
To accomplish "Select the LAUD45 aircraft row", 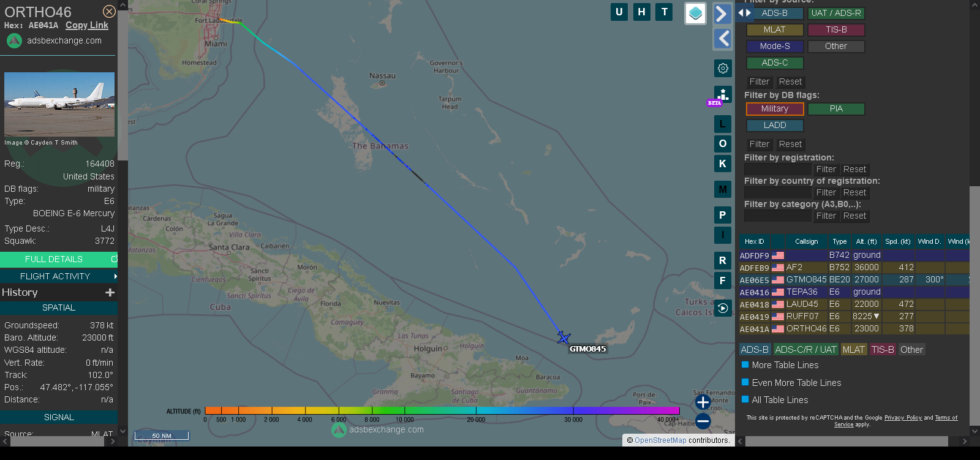I will point(854,304).
